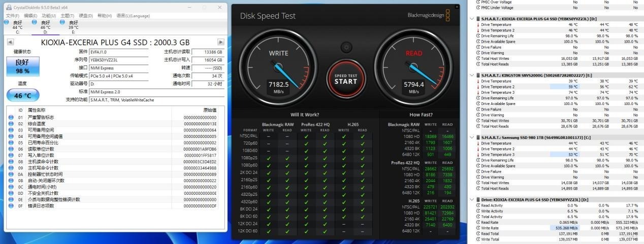Click the blue 良好 98 % health status box
The height and width of the screenshot is (244, 644).
(x=22, y=67)
